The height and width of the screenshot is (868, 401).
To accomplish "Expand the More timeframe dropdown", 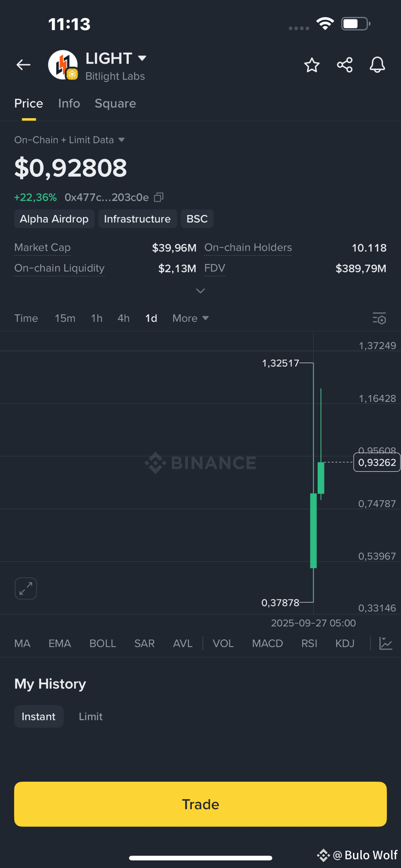I will [x=190, y=318].
